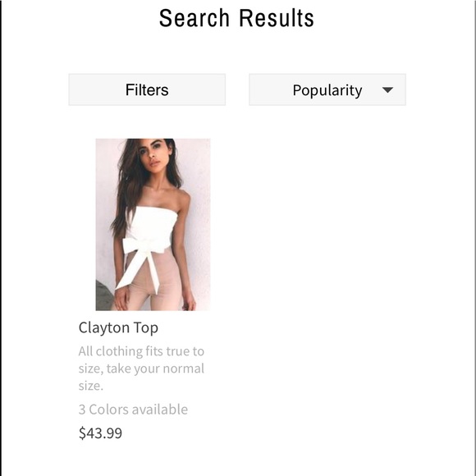Click the word 'Search' in page heading

tap(195, 18)
